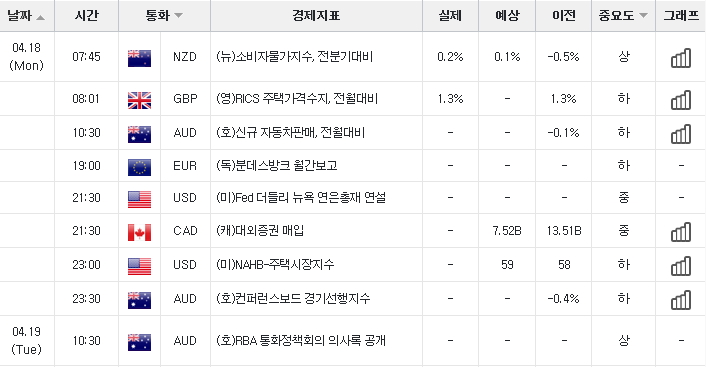This screenshot has width=706, height=367.
Task: Open graph icon for GBP RICS housing row
Action: click(681, 100)
